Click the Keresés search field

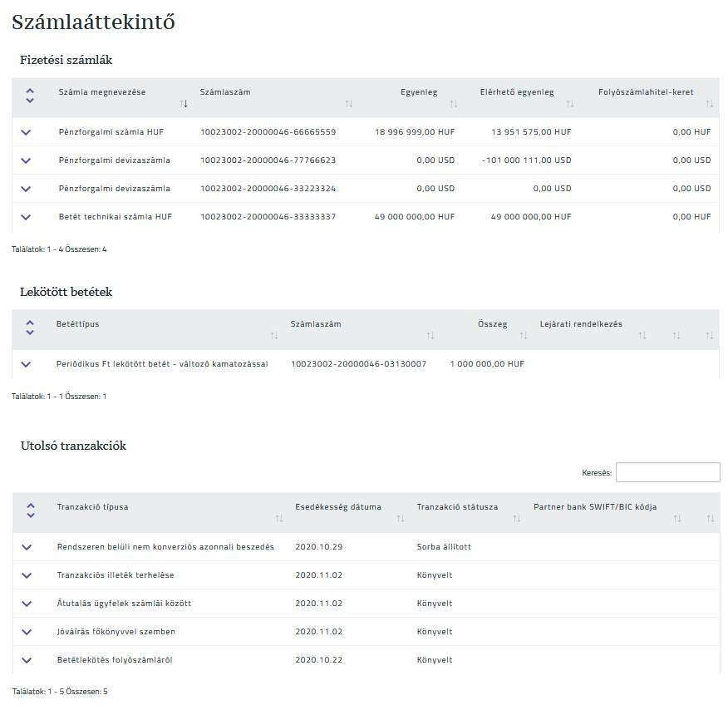[x=667, y=471]
